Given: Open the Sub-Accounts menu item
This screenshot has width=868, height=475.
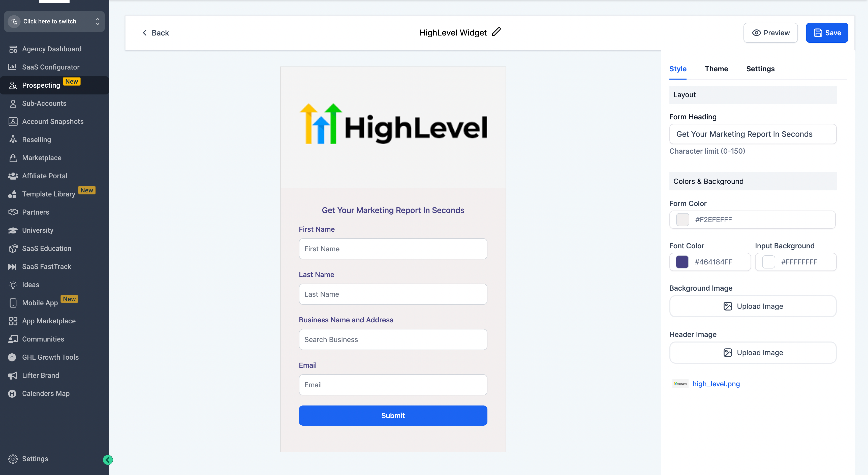Looking at the screenshot, I should click(44, 104).
